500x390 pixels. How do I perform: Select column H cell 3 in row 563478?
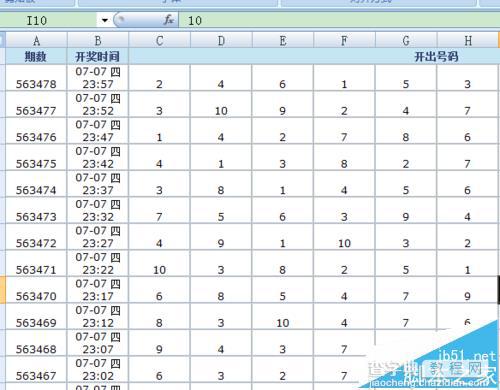468,78
